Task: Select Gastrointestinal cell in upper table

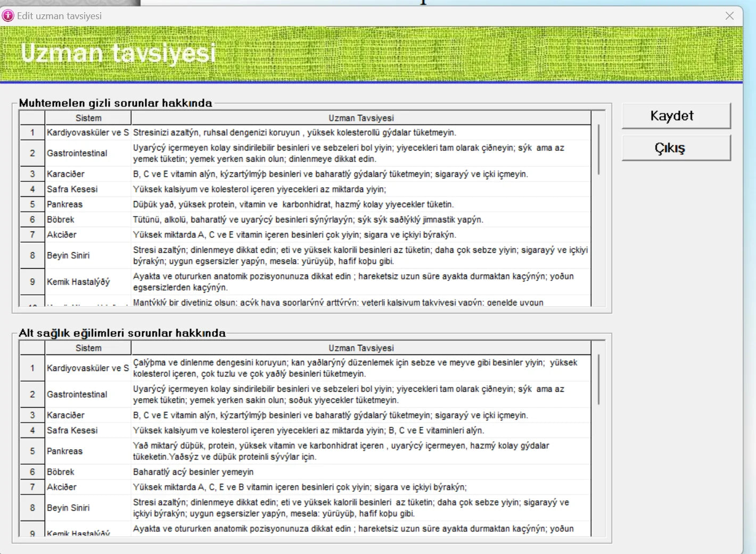Action: pyautogui.click(x=88, y=153)
